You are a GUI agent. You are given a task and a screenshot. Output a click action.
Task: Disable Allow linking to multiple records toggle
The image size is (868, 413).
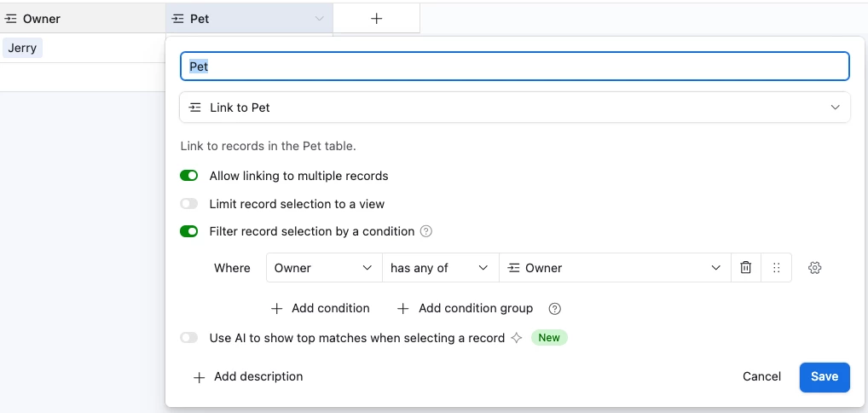(x=188, y=176)
